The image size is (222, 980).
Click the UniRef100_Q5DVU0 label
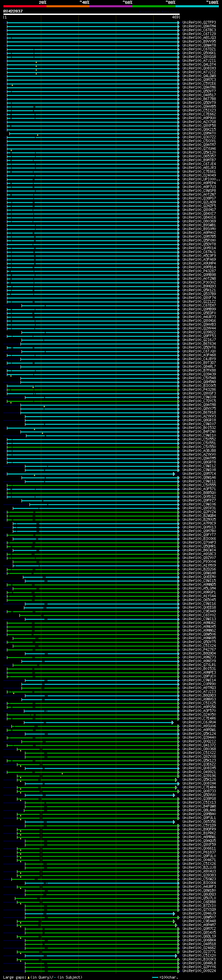click(x=199, y=795)
